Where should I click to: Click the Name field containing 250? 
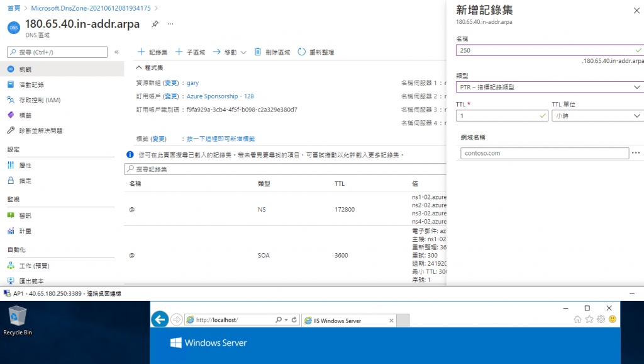550,50
